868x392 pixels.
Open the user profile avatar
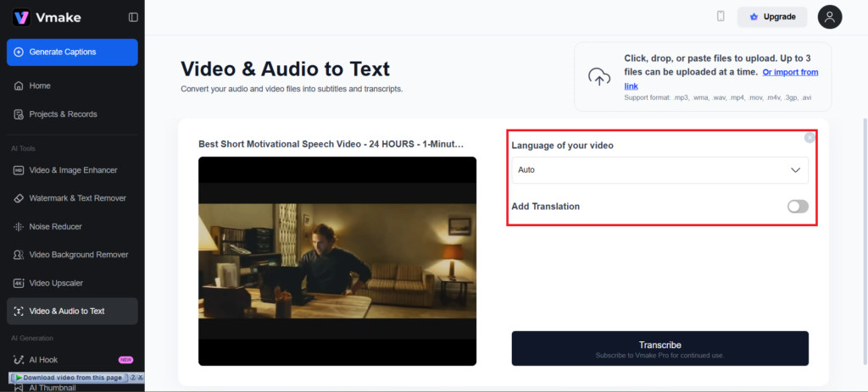coord(829,17)
